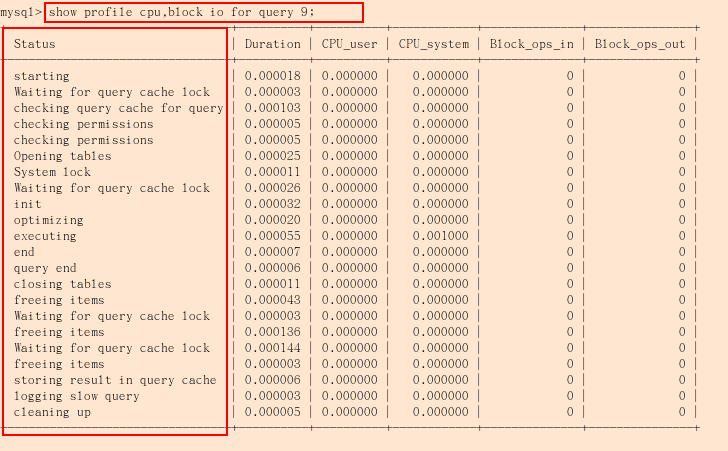The image size is (728, 451).
Task: Click Block_ops_in value in cleaning up row
Action: pos(570,412)
